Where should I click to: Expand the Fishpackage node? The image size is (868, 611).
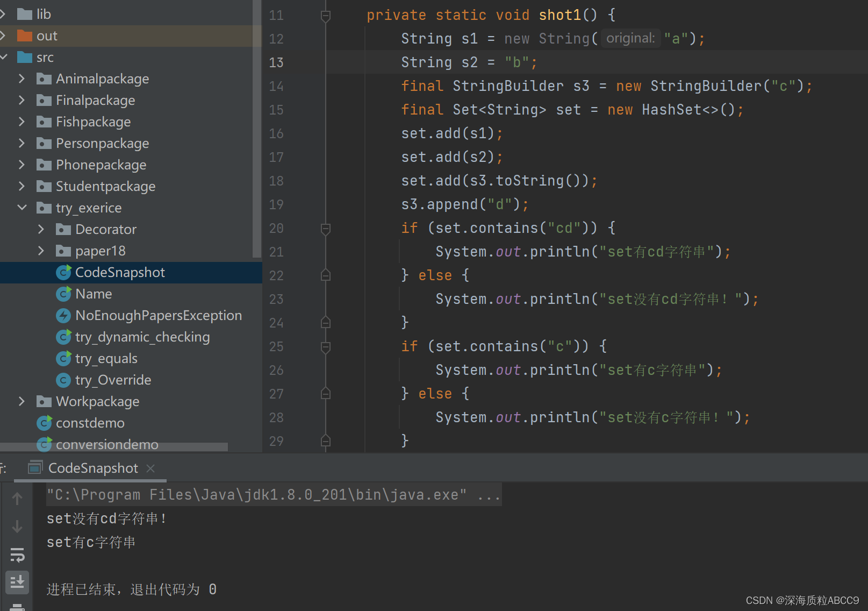[21, 122]
